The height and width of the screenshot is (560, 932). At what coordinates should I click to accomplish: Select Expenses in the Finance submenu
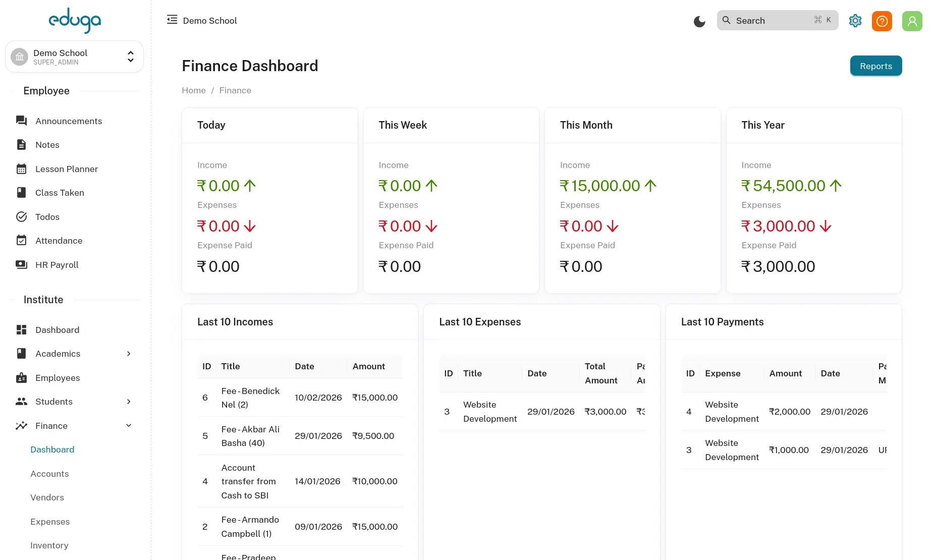coord(50,522)
